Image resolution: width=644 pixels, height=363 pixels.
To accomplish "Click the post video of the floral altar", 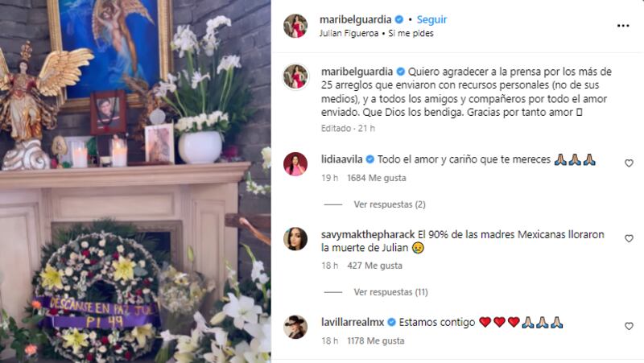I will click(135, 182).
